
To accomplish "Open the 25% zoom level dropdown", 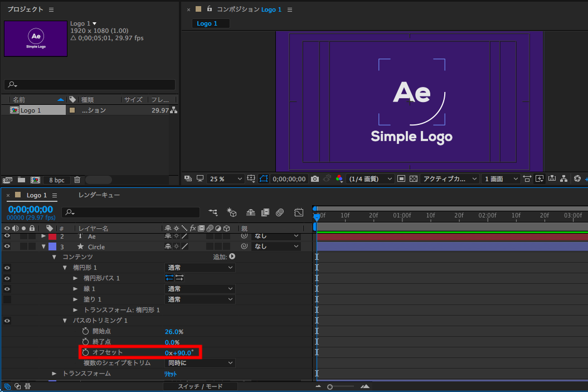I will (226, 179).
